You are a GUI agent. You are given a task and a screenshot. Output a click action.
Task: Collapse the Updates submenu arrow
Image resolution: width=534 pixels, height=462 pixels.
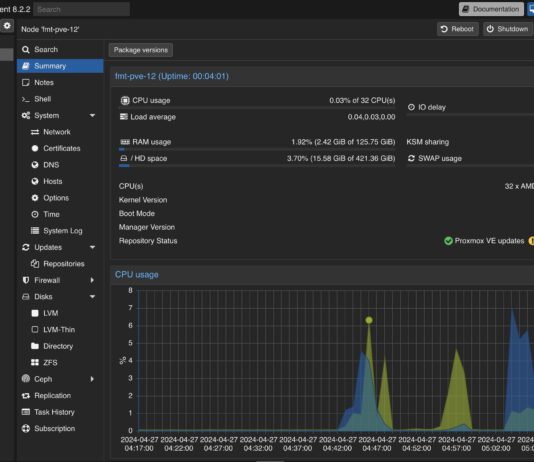(92, 248)
